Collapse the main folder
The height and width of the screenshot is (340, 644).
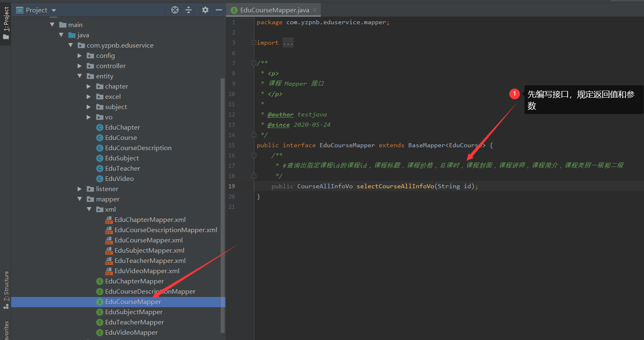(52, 25)
